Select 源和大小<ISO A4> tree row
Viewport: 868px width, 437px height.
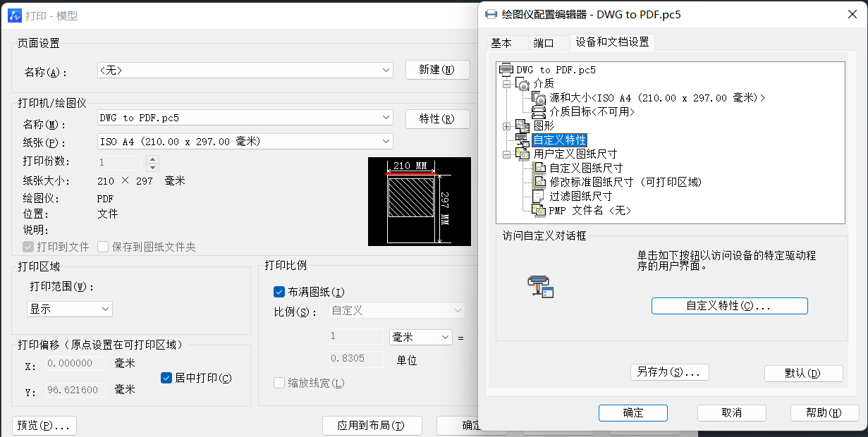(x=657, y=98)
